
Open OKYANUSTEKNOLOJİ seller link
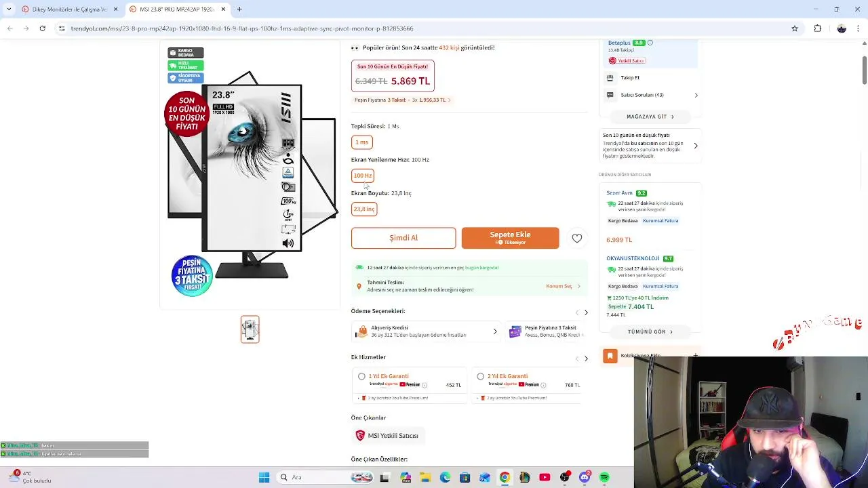(633, 258)
